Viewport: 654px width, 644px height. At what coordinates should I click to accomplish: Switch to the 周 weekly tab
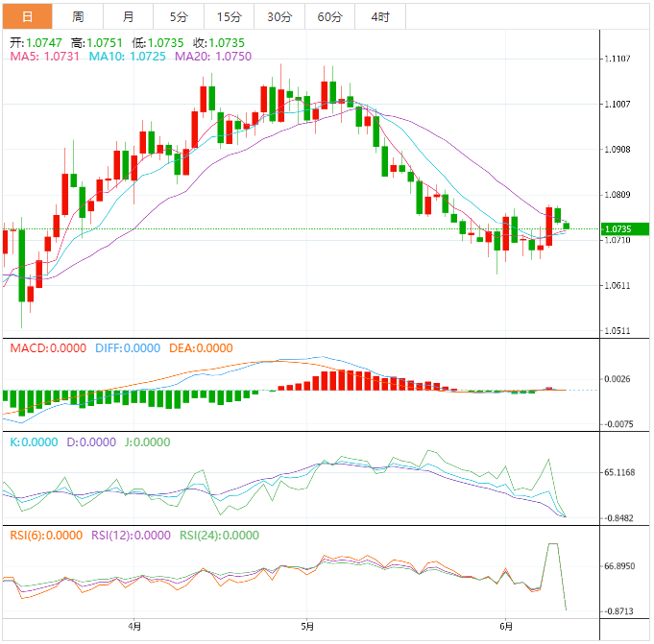[77, 17]
